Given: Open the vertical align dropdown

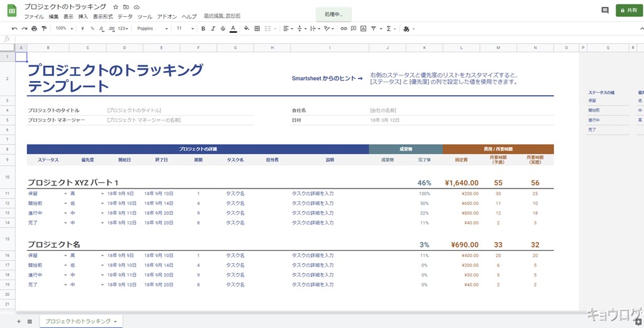Looking at the screenshot, I should tap(301, 29).
